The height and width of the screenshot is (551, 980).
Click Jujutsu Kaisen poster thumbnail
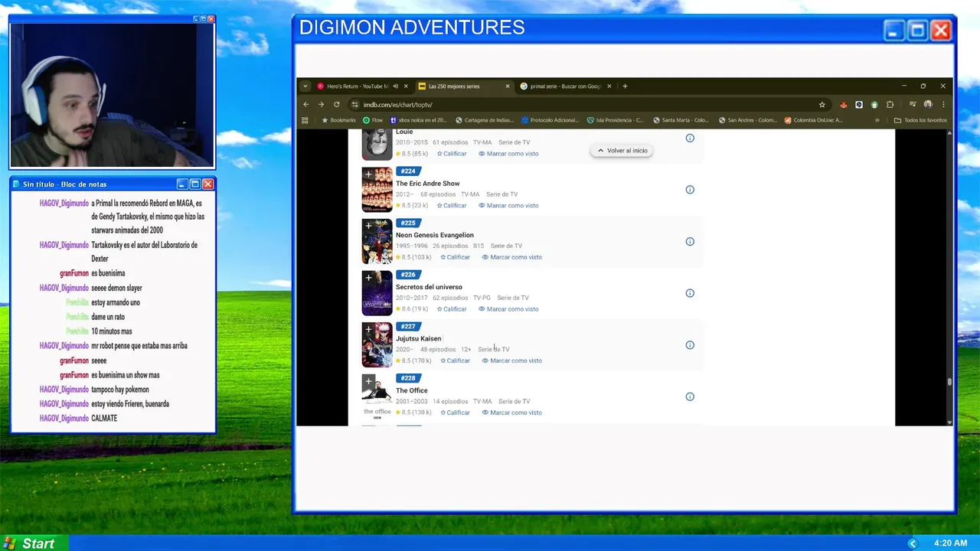click(377, 345)
